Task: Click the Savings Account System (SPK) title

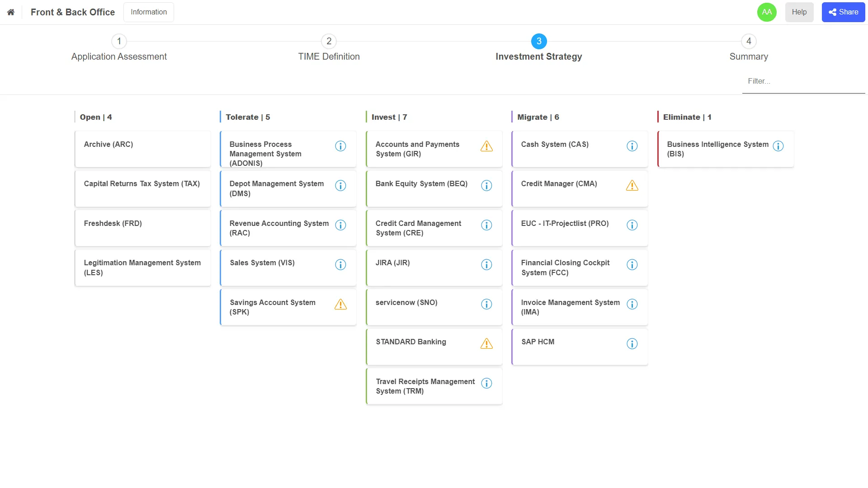Action: (273, 307)
